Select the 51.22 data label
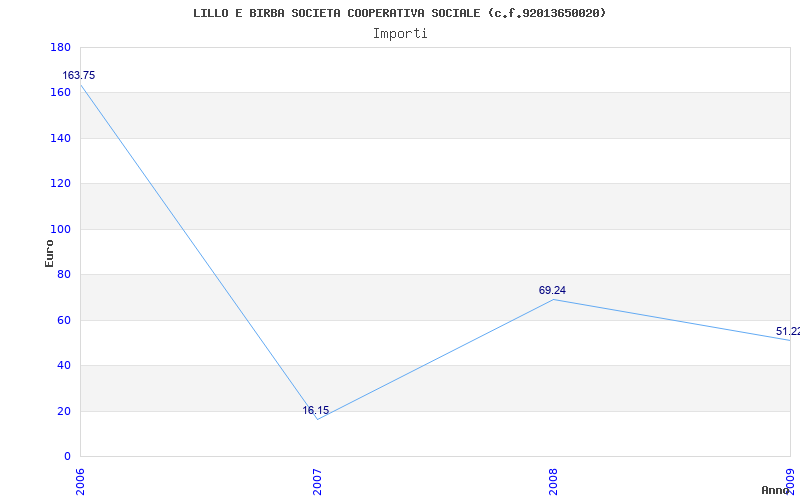Viewport: 800px width, 500px height. [788, 332]
